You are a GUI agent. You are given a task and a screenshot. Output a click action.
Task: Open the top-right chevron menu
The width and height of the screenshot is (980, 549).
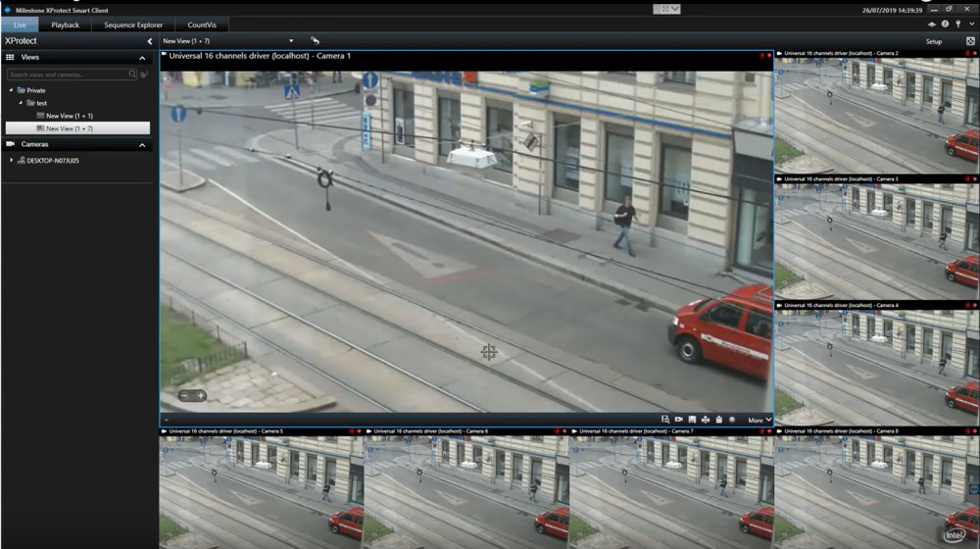pyautogui.click(x=972, y=25)
